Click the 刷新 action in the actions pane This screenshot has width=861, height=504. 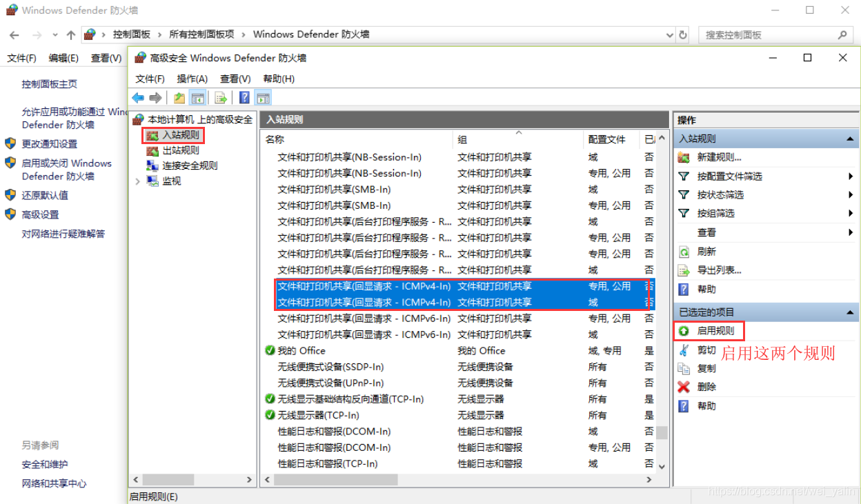(x=706, y=252)
